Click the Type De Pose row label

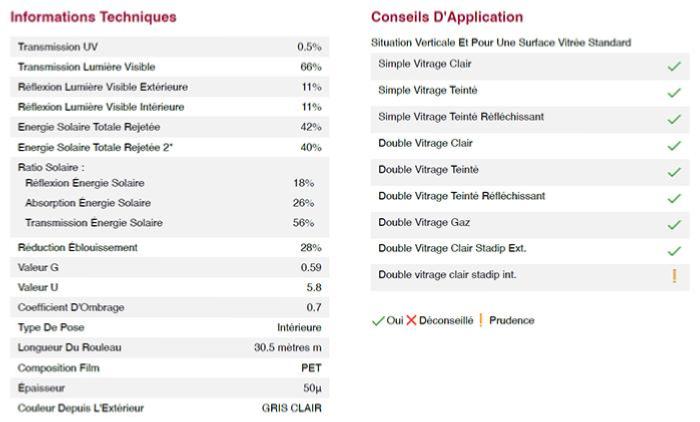[x=51, y=328]
